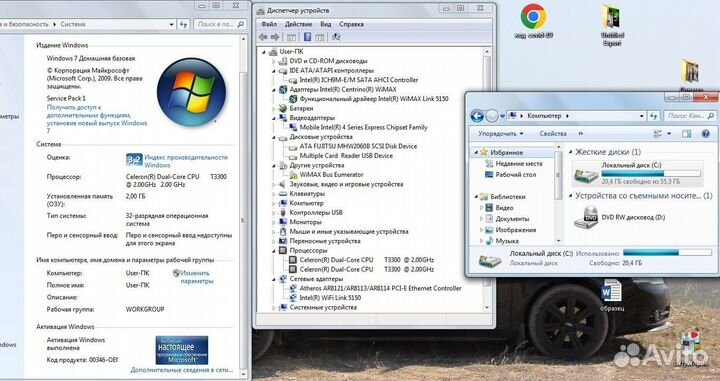The image size is (720, 381).
Task: Click the Мониторы monitor icon in device tree
Action: (x=283, y=222)
